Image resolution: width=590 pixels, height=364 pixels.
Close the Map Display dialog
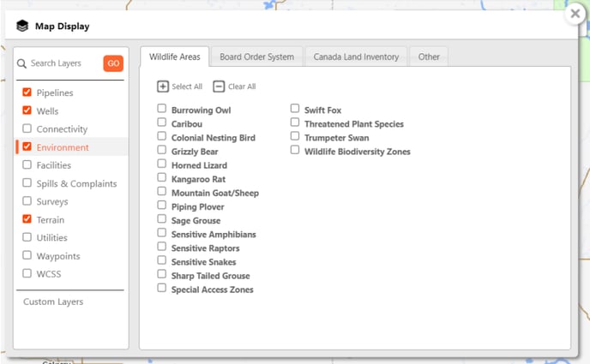point(576,14)
